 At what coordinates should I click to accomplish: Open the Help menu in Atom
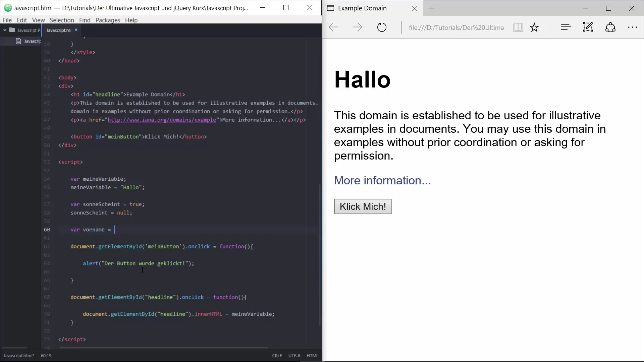(x=131, y=20)
